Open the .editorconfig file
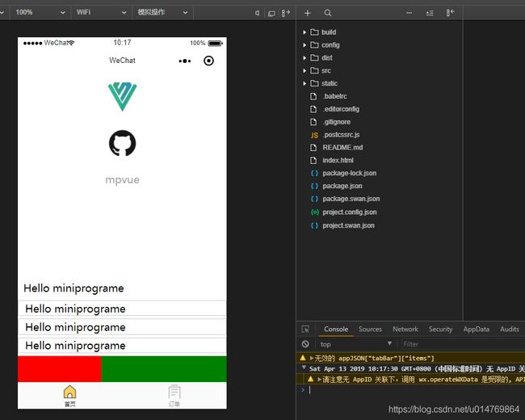Screen dimensions: 525x420 [341, 109]
